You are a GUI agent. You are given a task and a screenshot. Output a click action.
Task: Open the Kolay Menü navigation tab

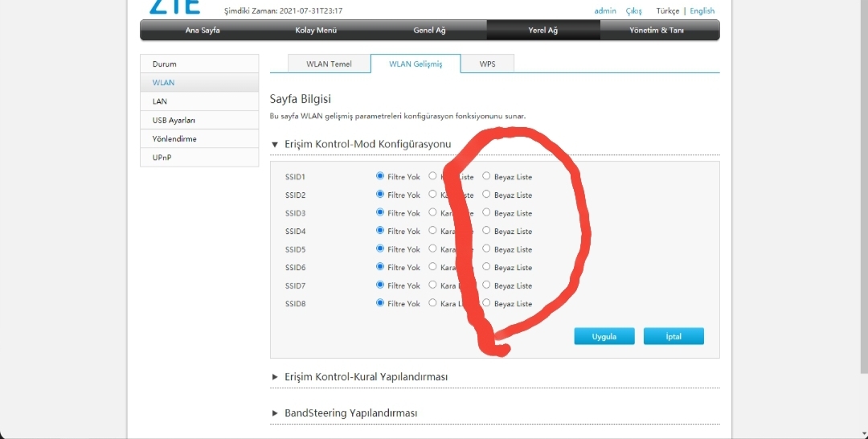(x=316, y=31)
